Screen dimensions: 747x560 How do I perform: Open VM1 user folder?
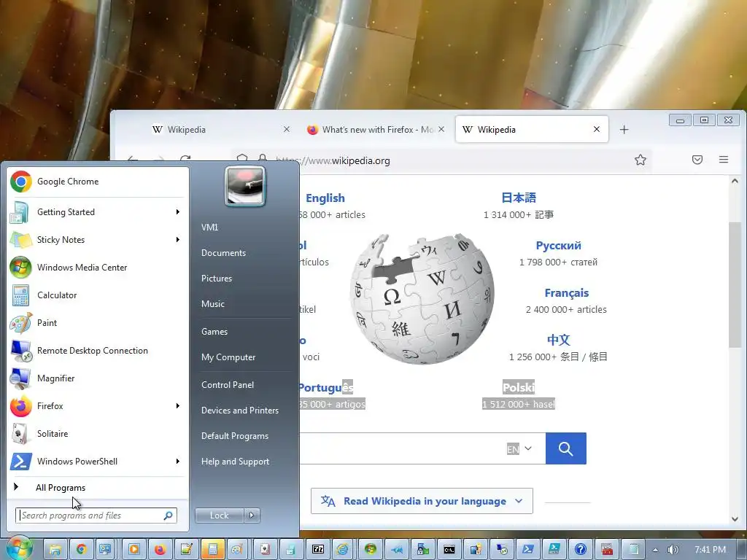209,227
